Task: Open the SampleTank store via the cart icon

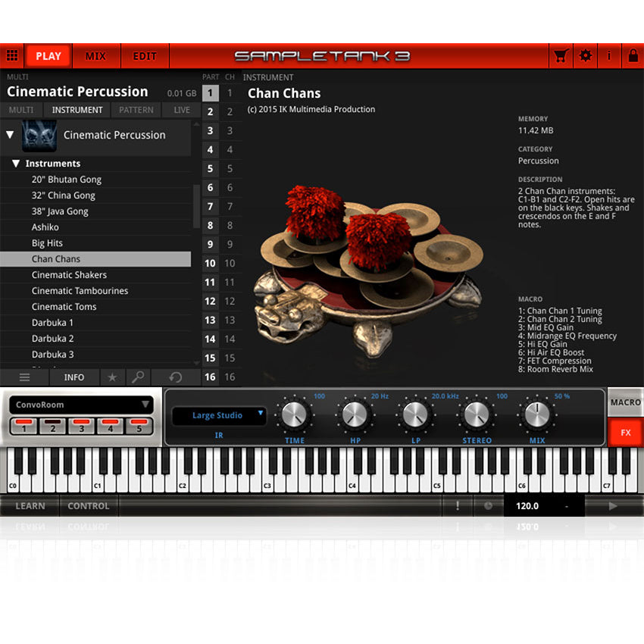Action: (561, 55)
